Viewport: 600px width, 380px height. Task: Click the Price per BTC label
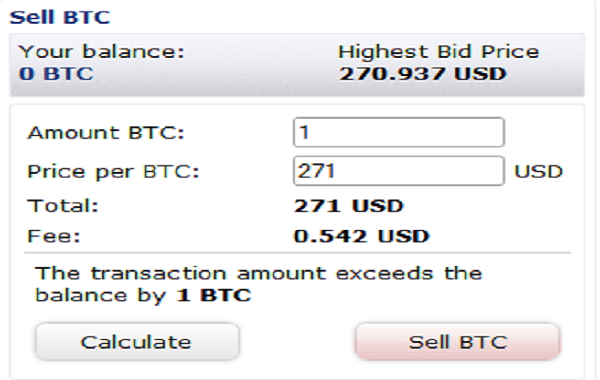pos(113,171)
